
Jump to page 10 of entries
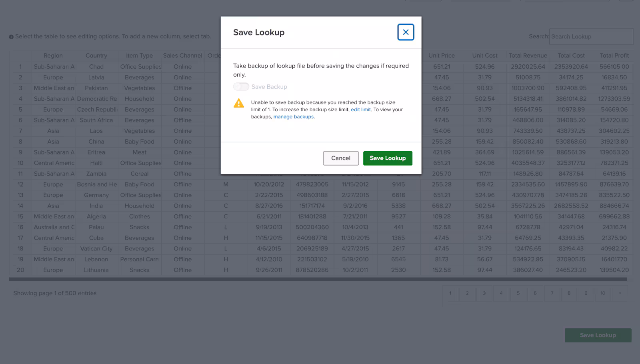(x=602, y=293)
